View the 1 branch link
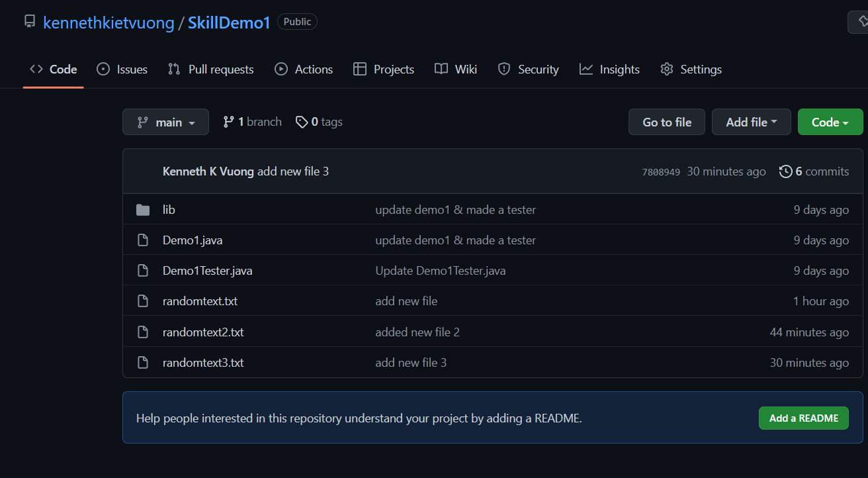Screen dimensions: 868x478 [252, 122]
